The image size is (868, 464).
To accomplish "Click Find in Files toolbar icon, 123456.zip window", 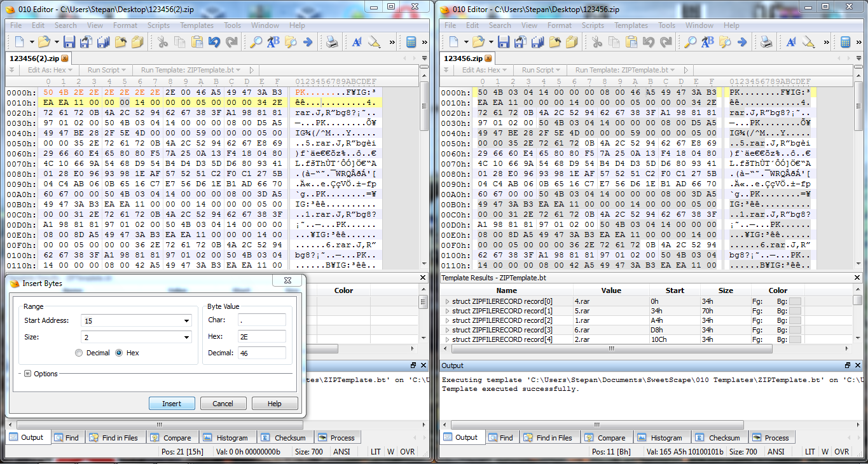I will (x=724, y=43).
